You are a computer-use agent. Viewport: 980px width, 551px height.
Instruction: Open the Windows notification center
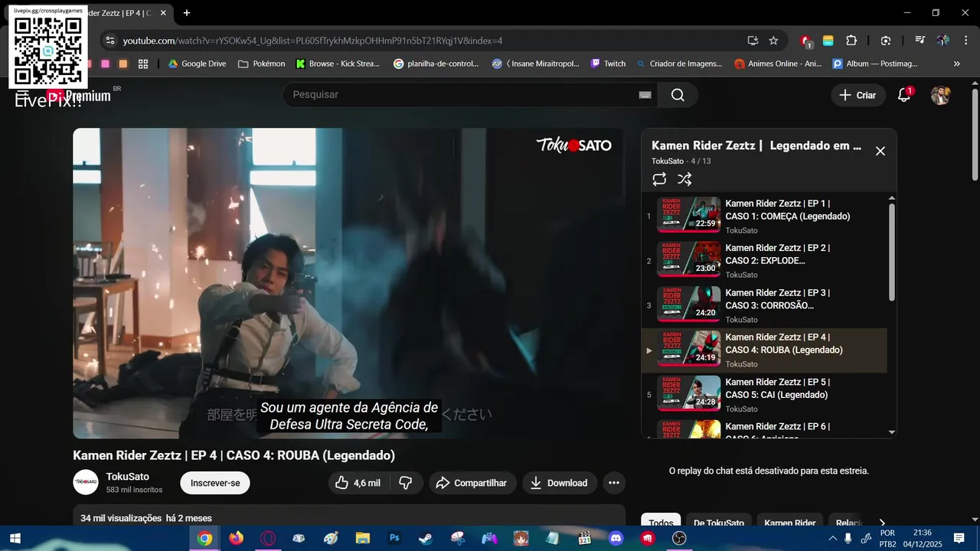(x=959, y=538)
